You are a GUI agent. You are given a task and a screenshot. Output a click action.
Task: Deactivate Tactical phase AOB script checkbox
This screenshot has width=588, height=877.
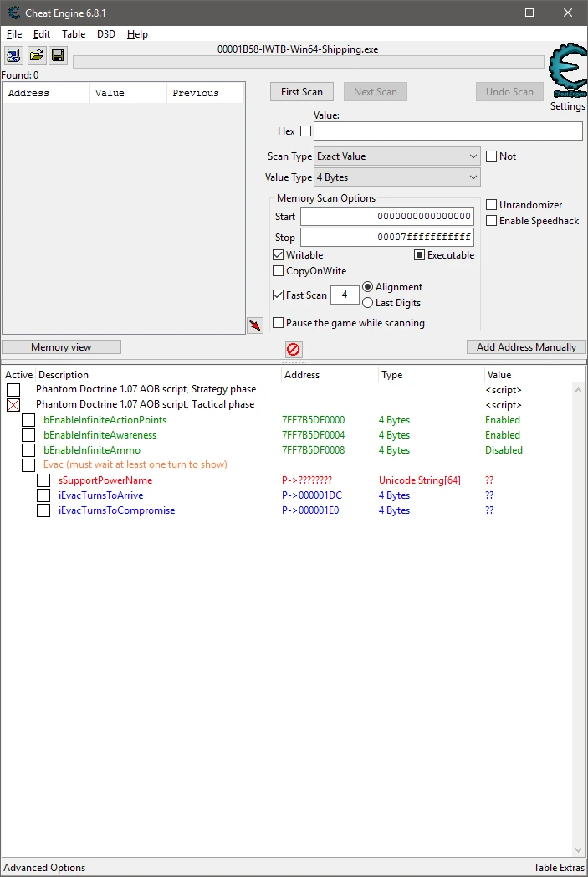13,404
